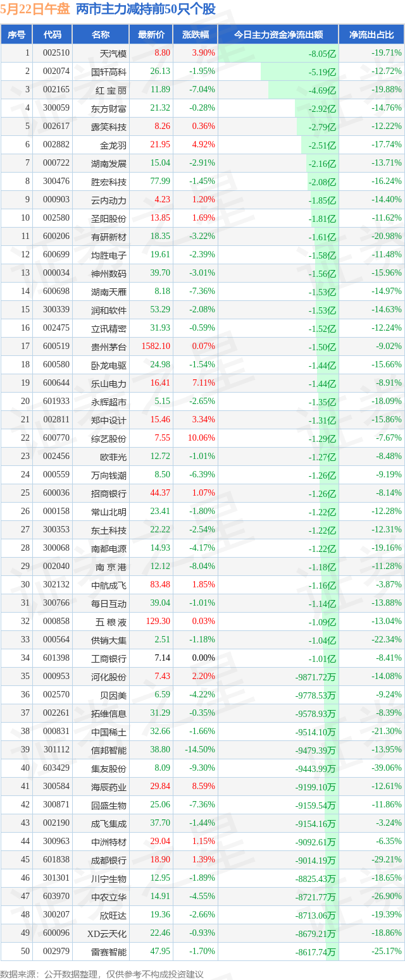Select stock name 贝因美
Viewport: 405px width, 980px height.
[x=113, y=695]
